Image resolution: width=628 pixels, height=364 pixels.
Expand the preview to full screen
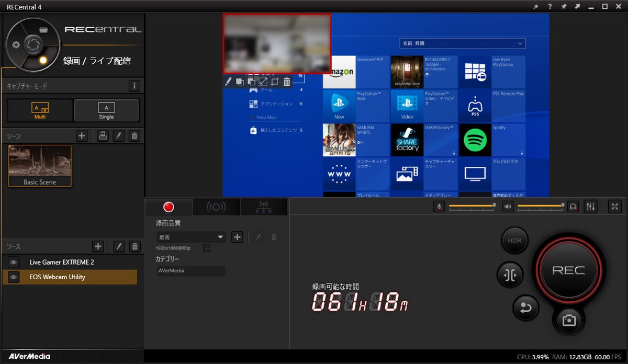pyautogui.click(x=615, y=207)
